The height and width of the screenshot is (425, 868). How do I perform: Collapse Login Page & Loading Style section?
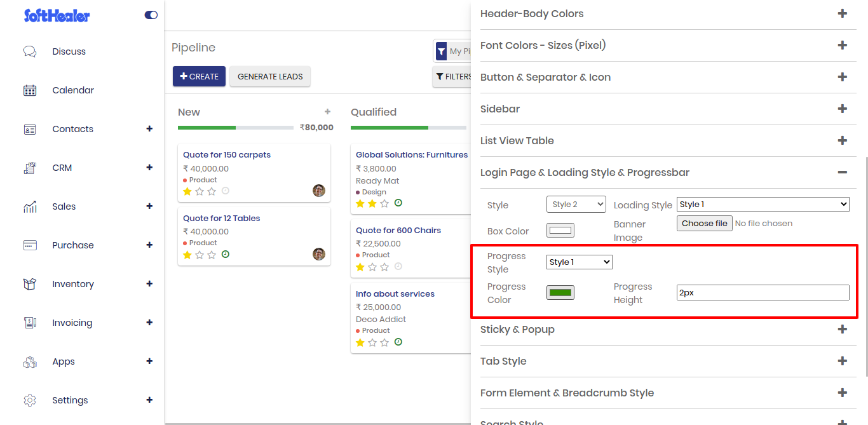point(843,172)
